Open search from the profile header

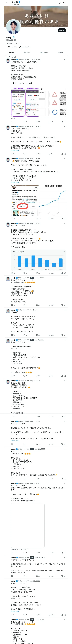64,3
